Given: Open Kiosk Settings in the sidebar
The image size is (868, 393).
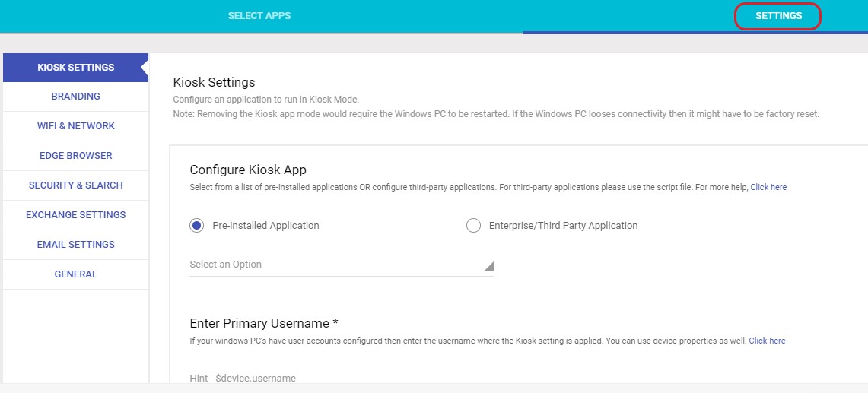Looking at the screenshot, I should (76, 68).
